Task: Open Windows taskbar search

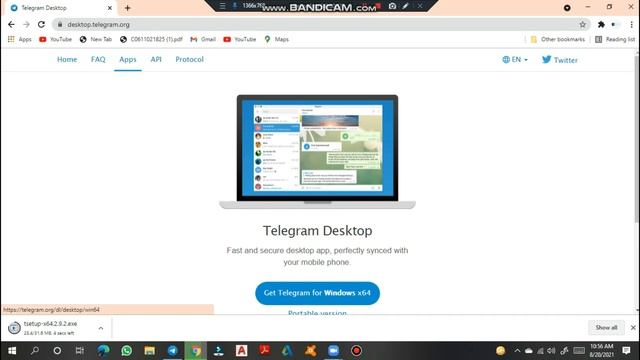Action: click(x=35, y=351)
